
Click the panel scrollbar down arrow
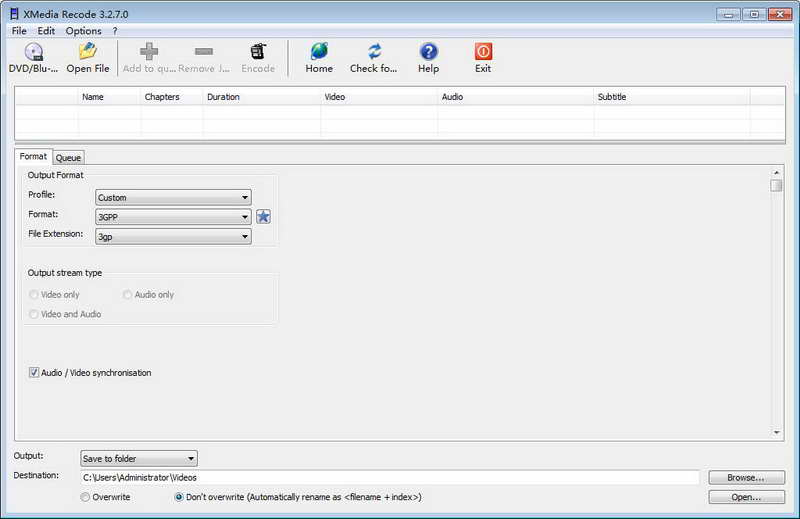[777, 432]
